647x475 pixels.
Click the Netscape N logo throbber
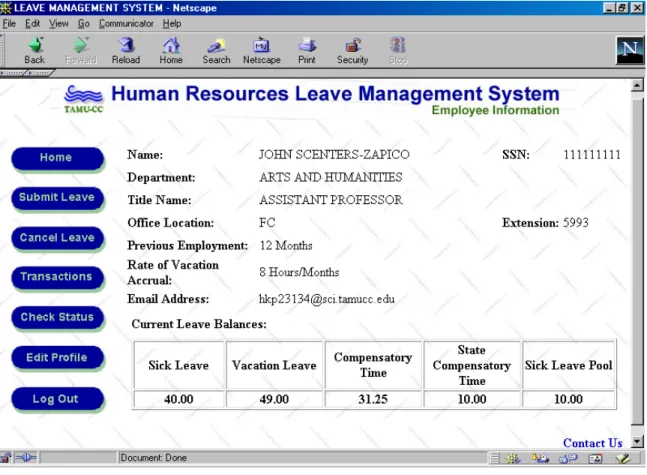coord(630,50)
